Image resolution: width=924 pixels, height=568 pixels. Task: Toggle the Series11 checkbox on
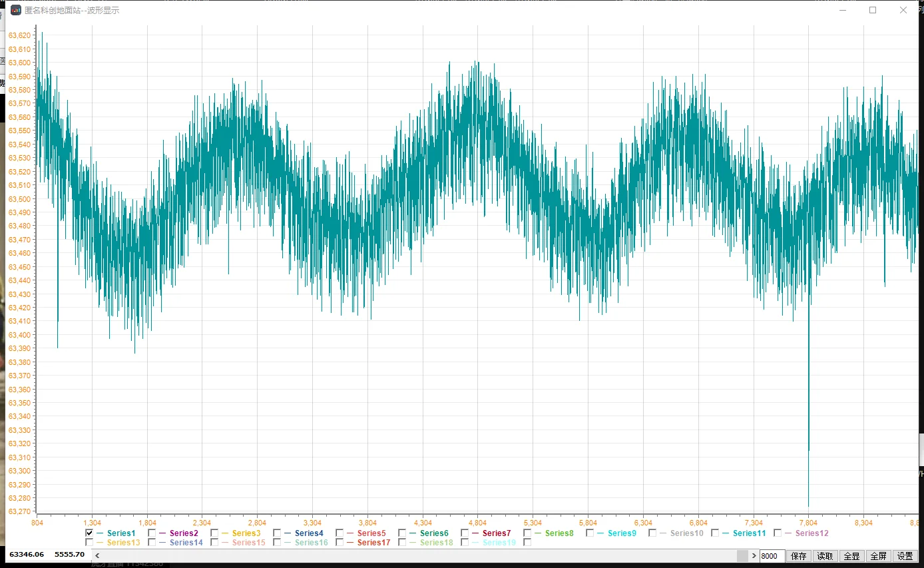pyautogui.click(x=715, y=533)
